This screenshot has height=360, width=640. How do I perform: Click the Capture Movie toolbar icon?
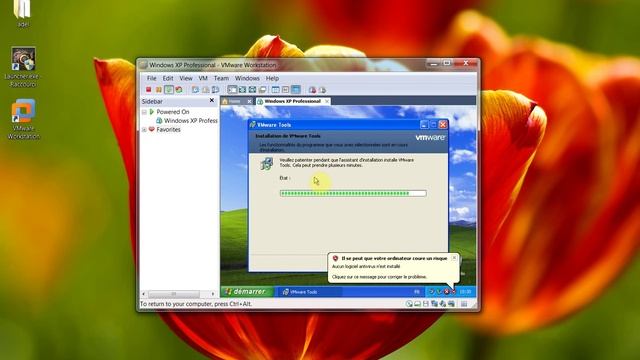point(322,90)
